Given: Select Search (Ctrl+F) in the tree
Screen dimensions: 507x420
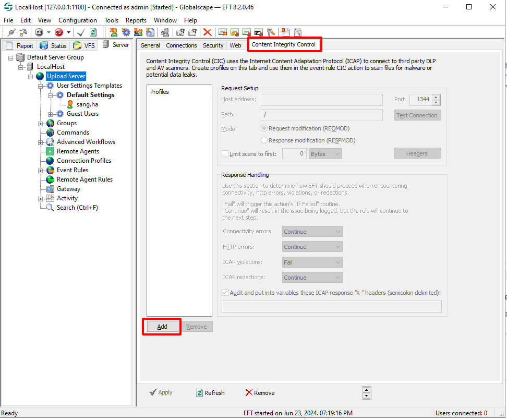Looking at the screenshot, I should point(77,208).
